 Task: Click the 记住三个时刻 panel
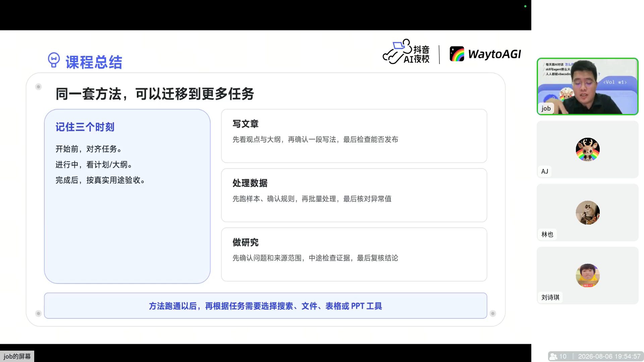tap(127, 196)
